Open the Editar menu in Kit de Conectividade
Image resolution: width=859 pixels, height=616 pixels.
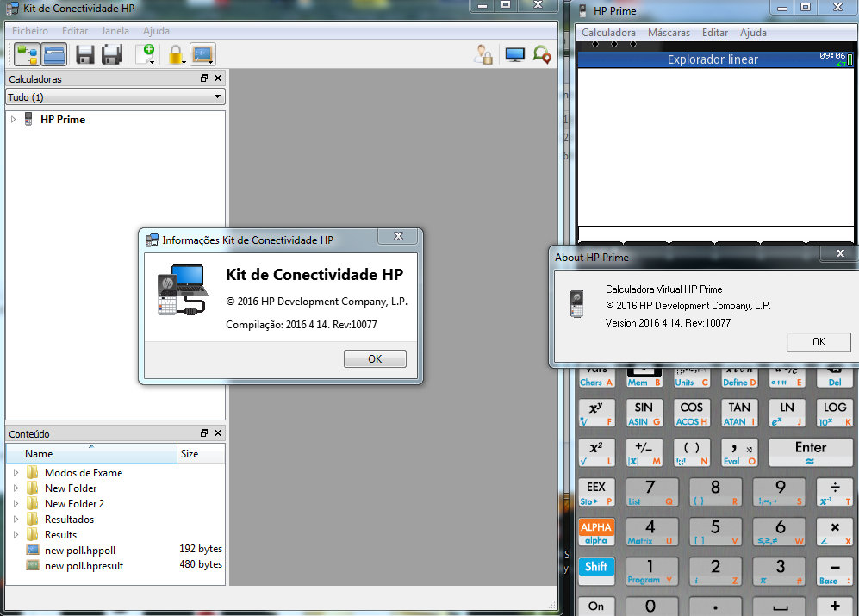(x=74, y=31)
